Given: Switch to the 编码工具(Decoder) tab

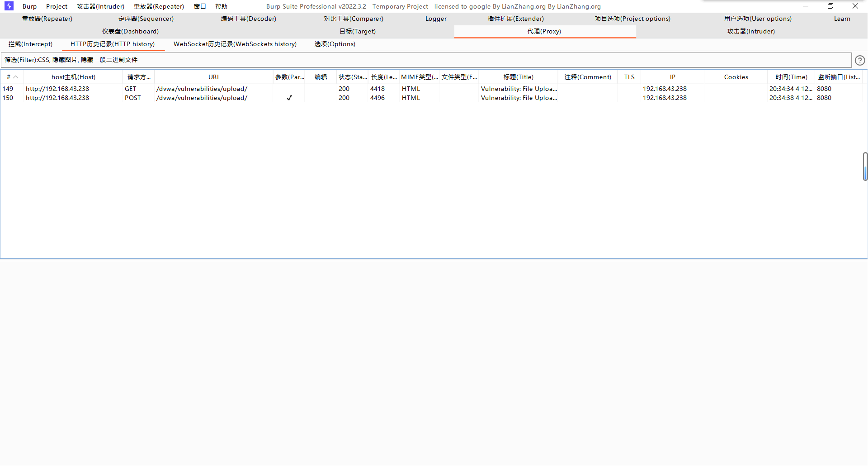Looking at the screenshot, I should click(249, 19).
